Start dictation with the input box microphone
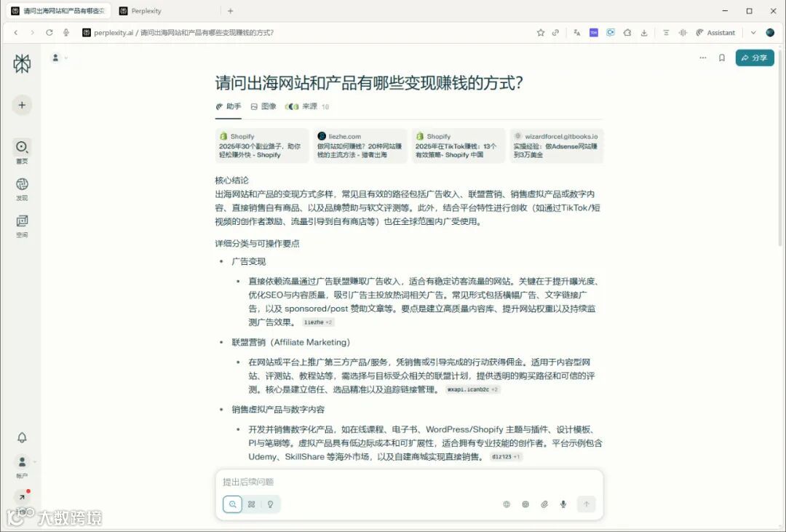786x532 pixels. tap(563, 504)
